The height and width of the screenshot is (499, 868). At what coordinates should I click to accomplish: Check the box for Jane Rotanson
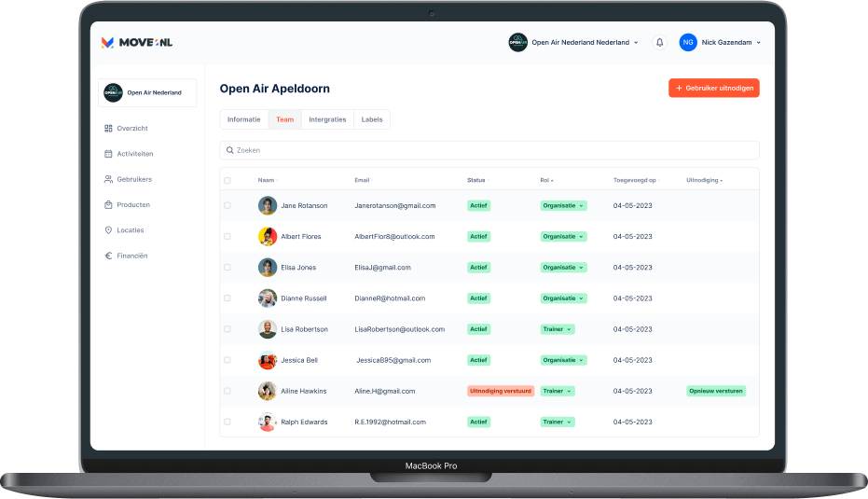(227, 205)
